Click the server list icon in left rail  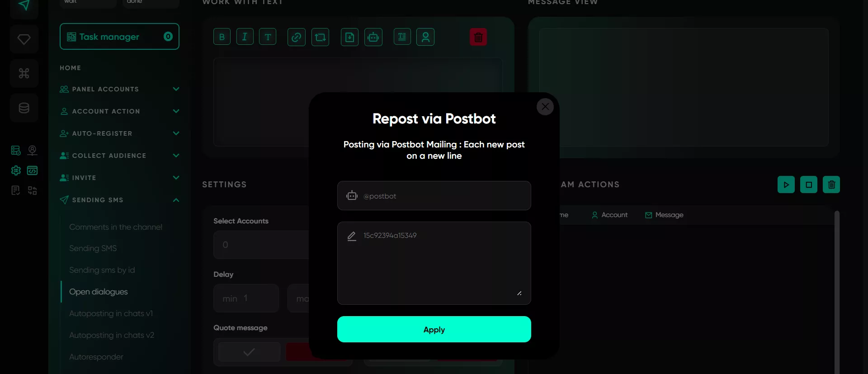(x=16, y=150)
